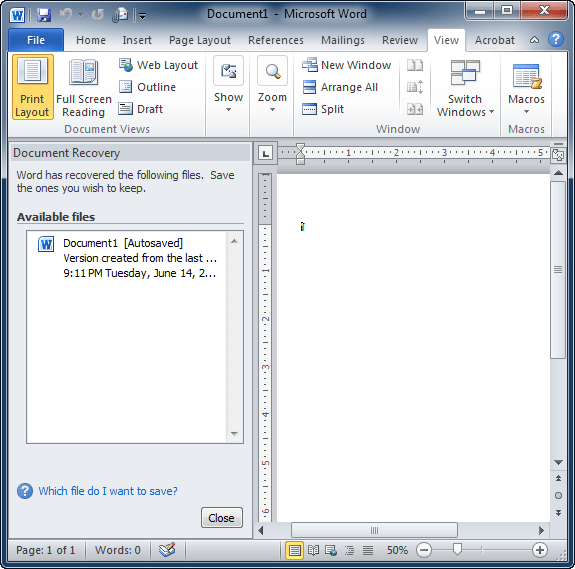Click the Page: 1 of 1 status indicator

coord(45,550)
